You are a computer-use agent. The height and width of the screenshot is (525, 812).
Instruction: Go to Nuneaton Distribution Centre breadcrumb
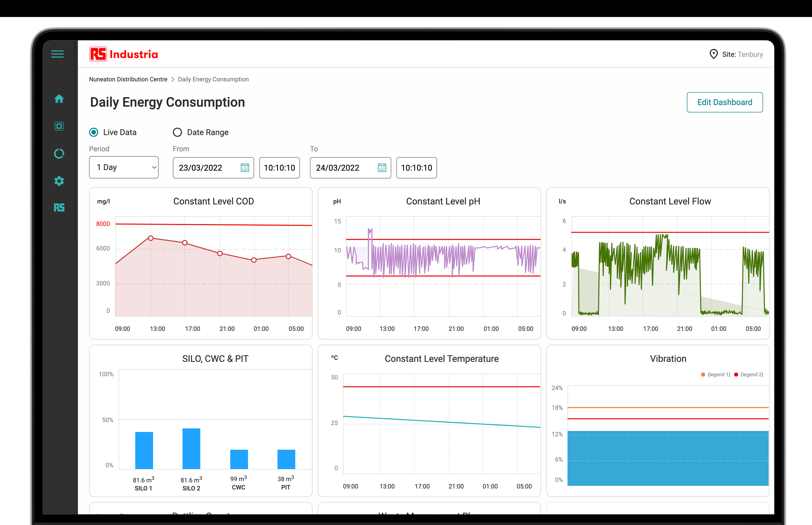click(128, 80)
